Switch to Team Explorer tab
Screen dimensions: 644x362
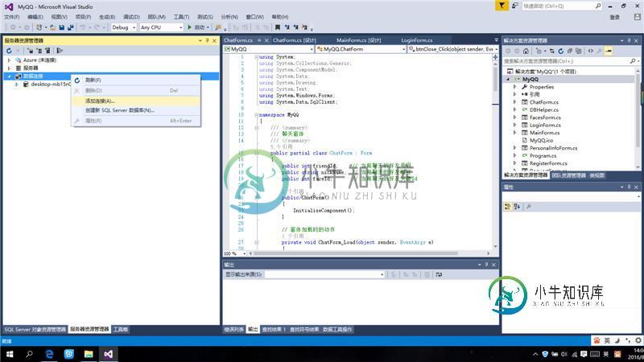point(569,175)
